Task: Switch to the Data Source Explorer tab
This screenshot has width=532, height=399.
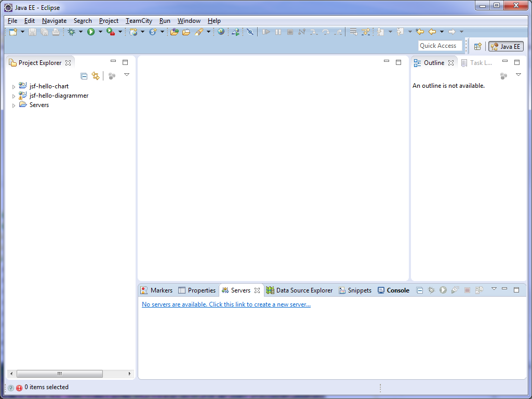Action: (x=304, y=290)
